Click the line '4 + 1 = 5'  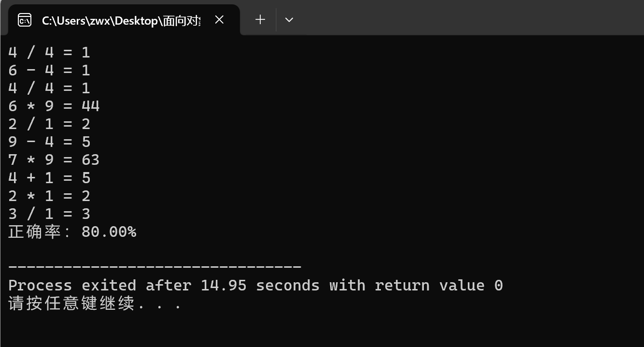click(x=49, y=178)
